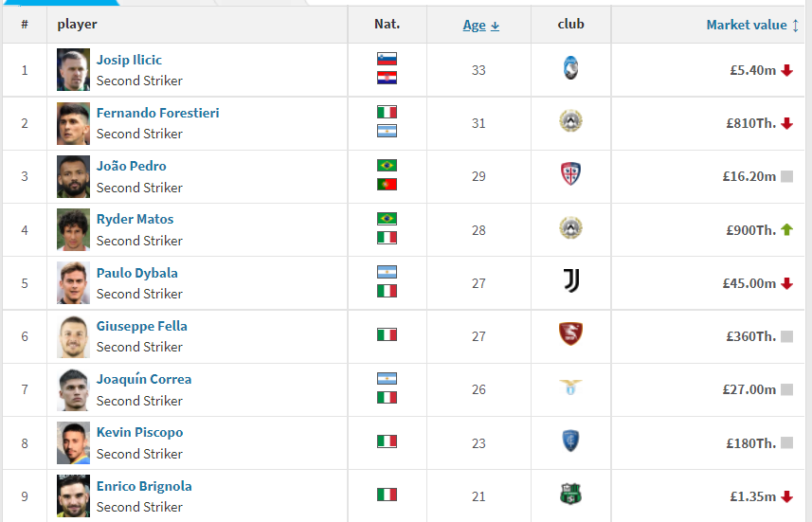Click green up arrow beside £900Th.
Image resolution: width=812 pixels, height=522 pixels.
click(786, 229)
